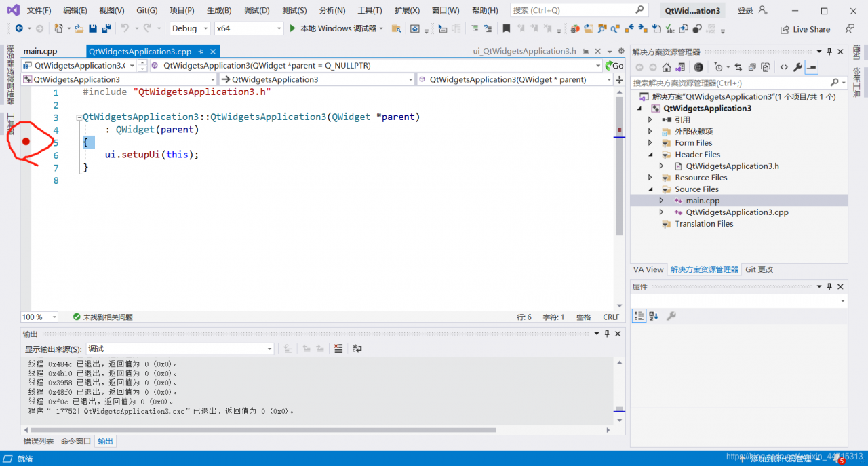This screenshot has width=868, height=466.
Task: Click the 登录 sign-in link
Action: tap(745, 10)
